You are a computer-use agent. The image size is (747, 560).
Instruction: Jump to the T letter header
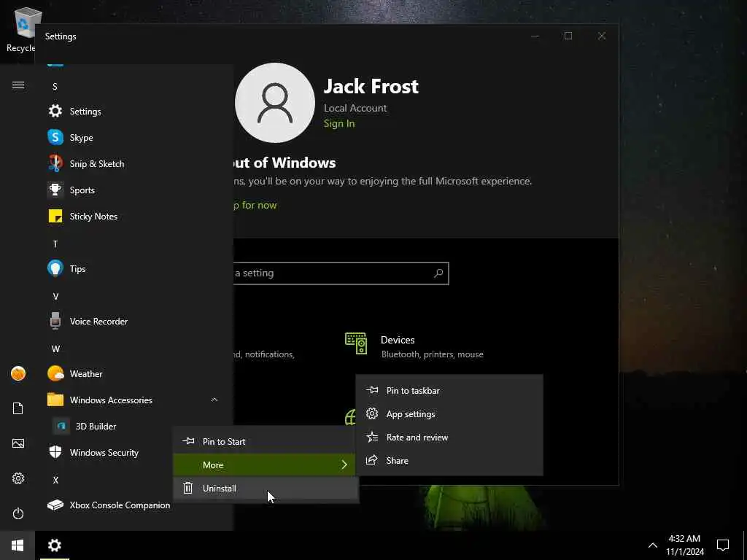[x=55, y=244]
